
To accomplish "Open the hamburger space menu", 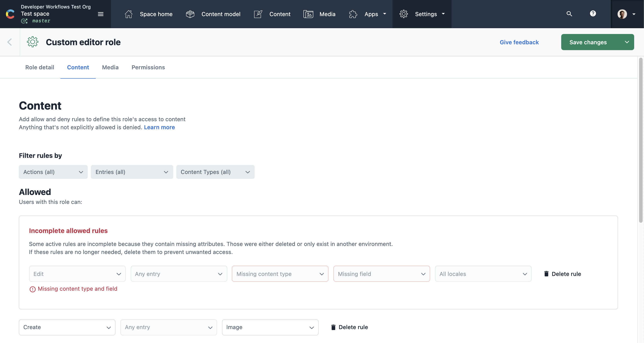I will coord(100,14).
